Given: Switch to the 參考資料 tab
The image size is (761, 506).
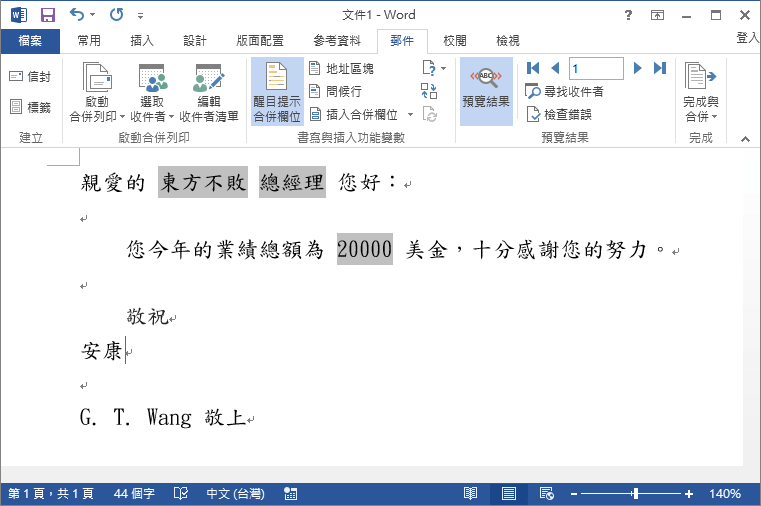Looking at the screenshot, I should 337,41.
